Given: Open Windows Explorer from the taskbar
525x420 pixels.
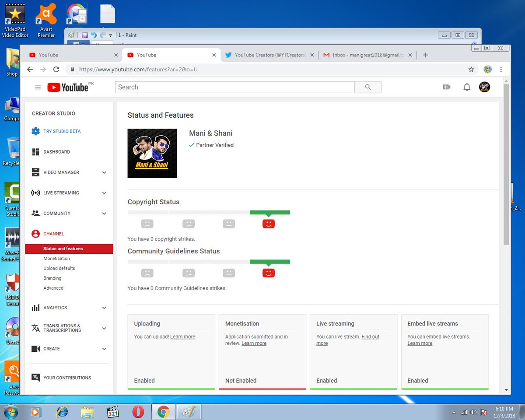Looking at the screenshot, I should point(87,412).
